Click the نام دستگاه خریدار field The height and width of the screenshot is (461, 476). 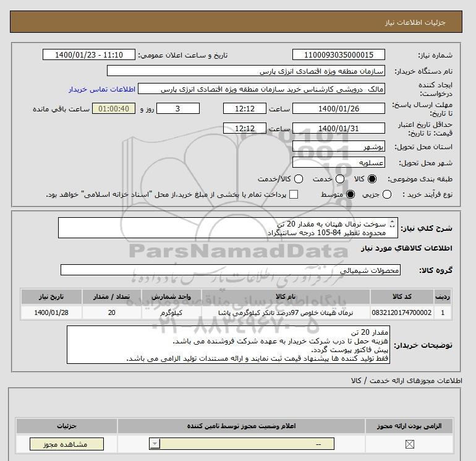(x=246, y=71)
